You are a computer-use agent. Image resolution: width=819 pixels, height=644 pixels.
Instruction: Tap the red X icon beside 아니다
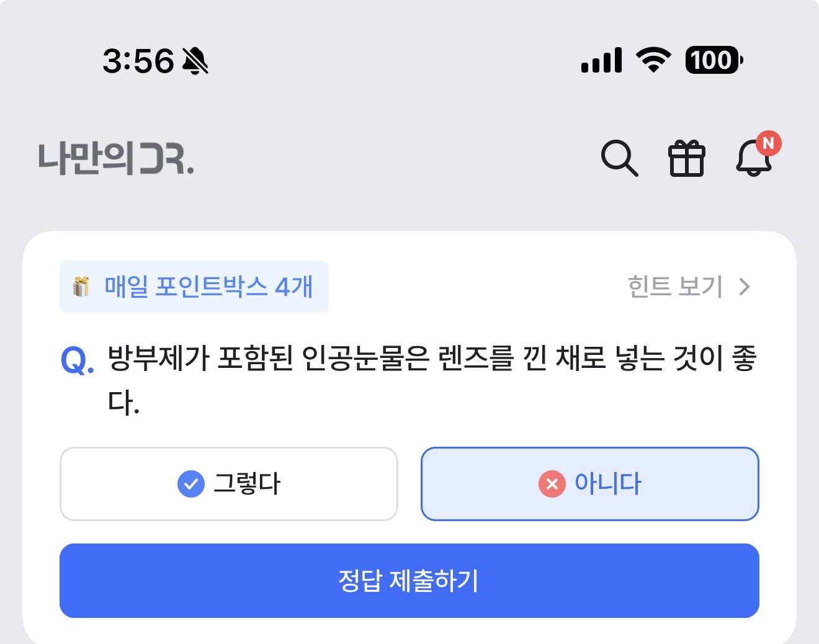point(552,484)
